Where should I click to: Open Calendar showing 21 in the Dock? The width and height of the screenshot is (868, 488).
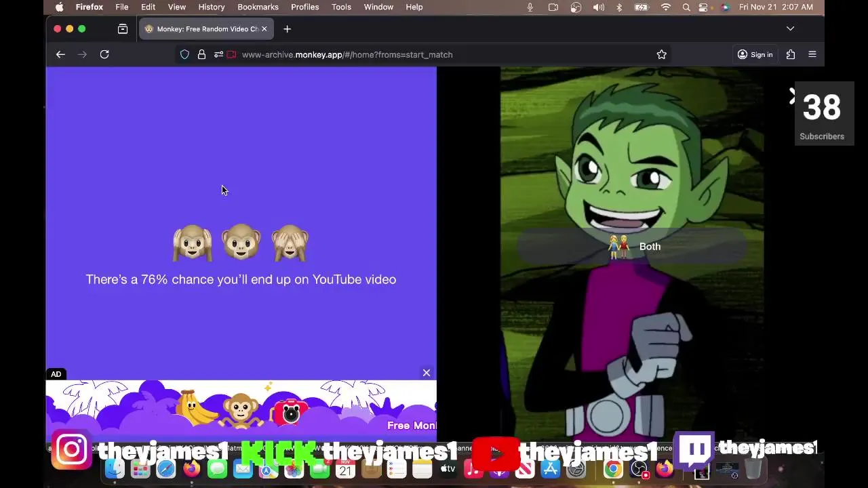346,468
